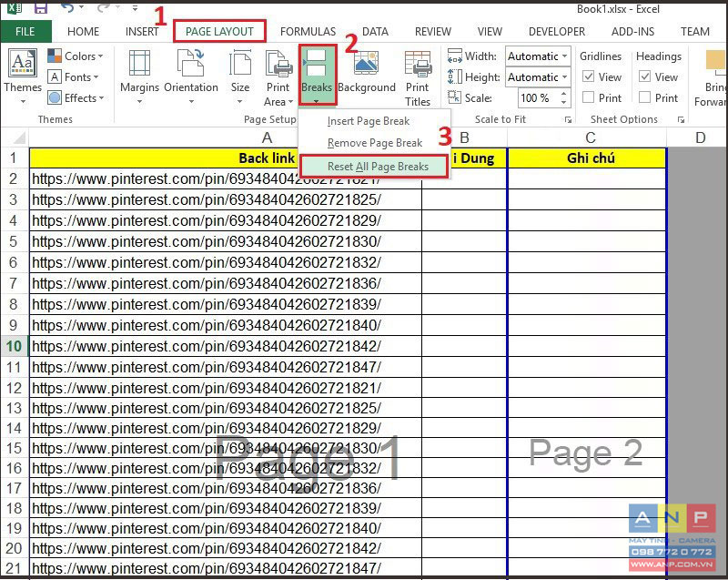728x580 pixels.
Task: Click the pinterest link in row 12
Action: tap(207, 388)
